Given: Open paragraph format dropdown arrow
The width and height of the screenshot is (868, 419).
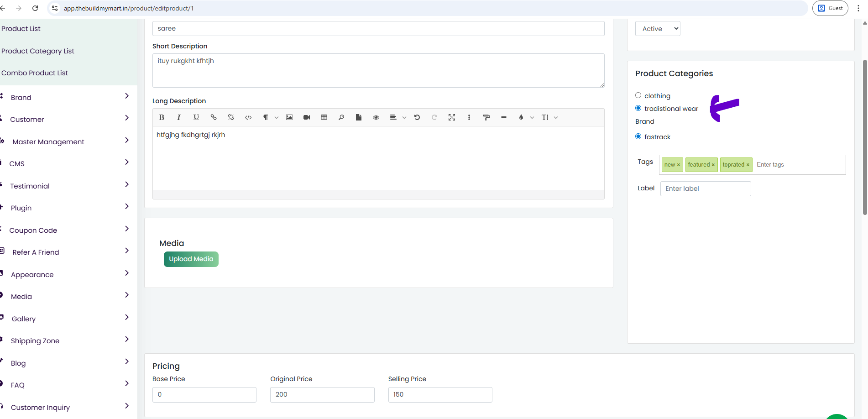Looking at the screenshot, I should (x=277, y=117).
